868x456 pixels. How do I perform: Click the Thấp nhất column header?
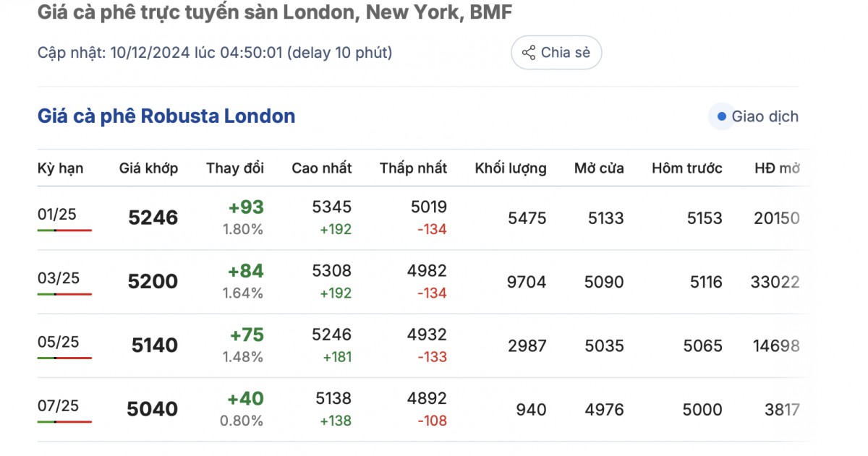pos(413,168)
